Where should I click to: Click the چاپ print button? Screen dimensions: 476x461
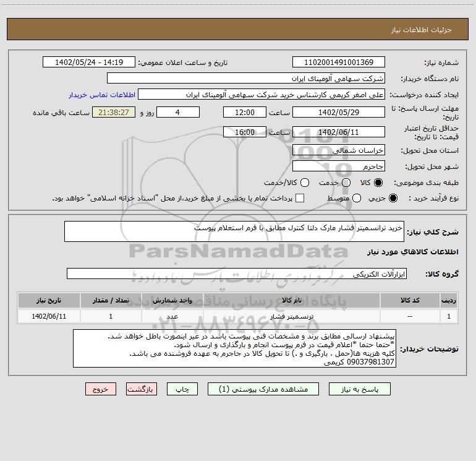coord(182,389)
